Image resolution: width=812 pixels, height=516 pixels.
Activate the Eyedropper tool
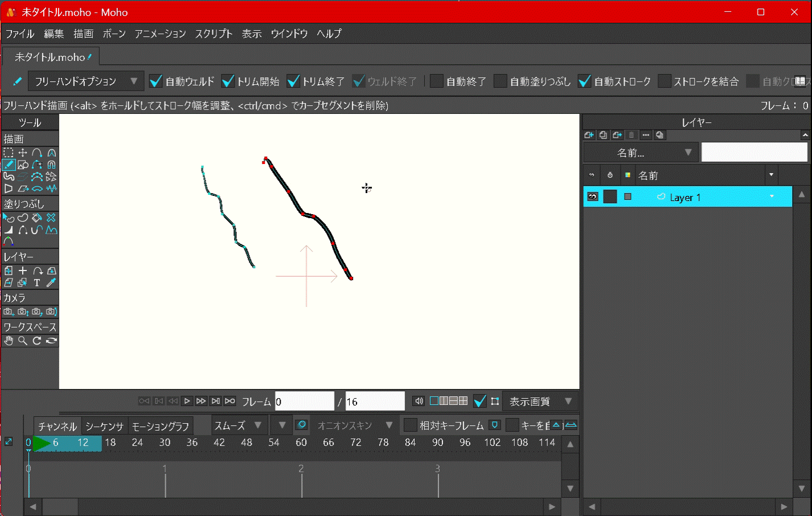(51, 282)
